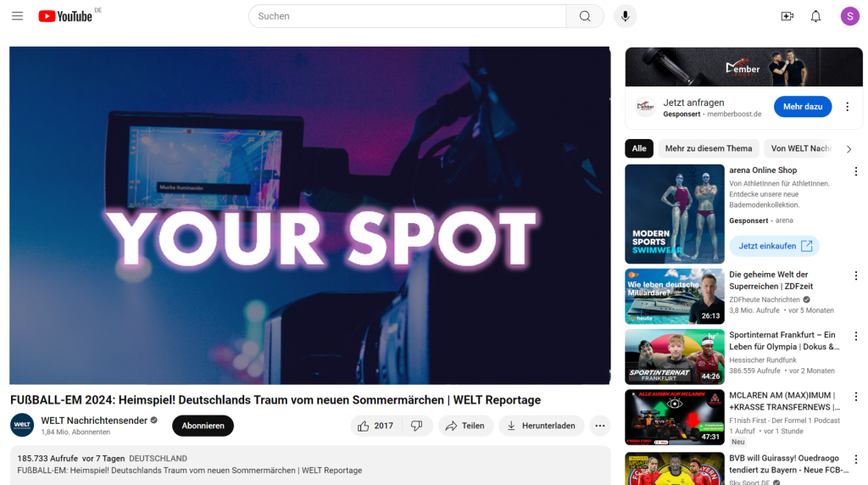The height and width of the screenshot is (485, 868).
Task: Start voice search with microphone icon
Action: [x=625, y=16]
